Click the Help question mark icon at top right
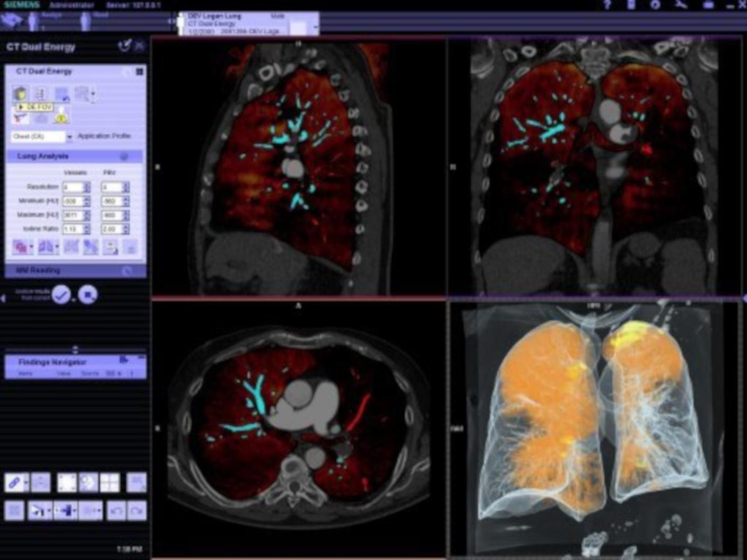Screen dimensions: 747x560 pyautogui.click(x=606, y=6)
